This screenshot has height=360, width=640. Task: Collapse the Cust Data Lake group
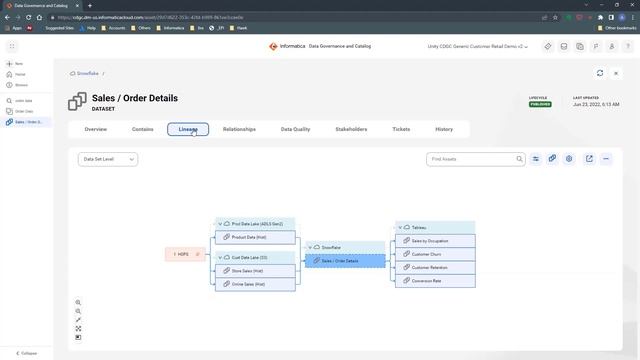(x=220, y=258)
